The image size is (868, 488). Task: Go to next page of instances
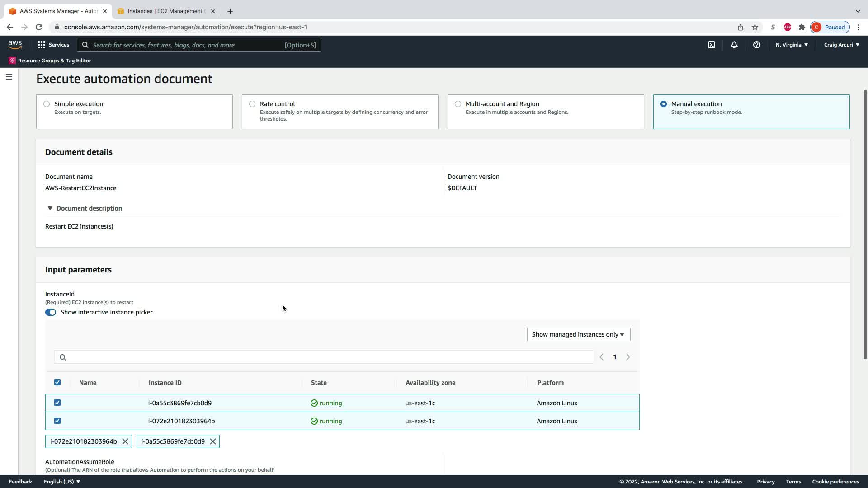(x=628, y=357)
